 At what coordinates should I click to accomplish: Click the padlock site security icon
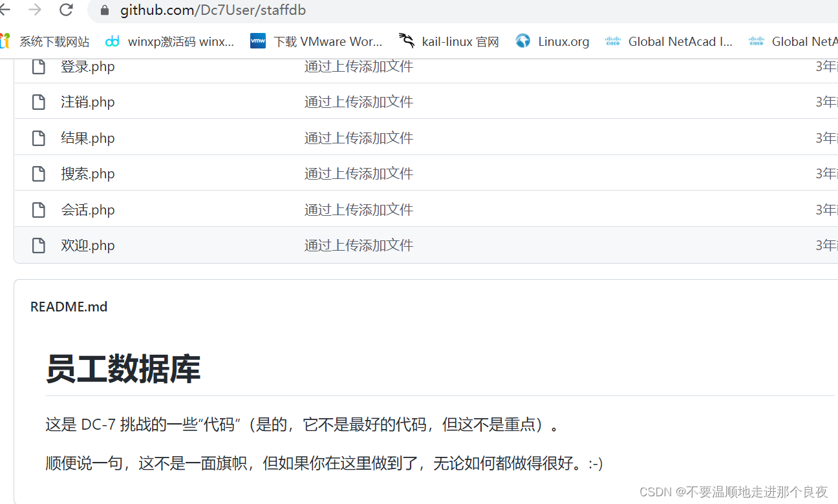pyautogui.click(x=105, y=10)
